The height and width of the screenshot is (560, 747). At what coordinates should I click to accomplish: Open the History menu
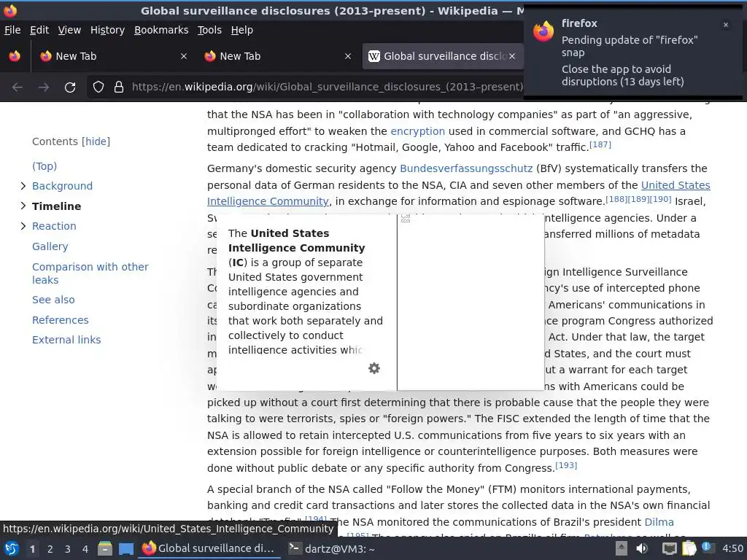click(108, 30)
